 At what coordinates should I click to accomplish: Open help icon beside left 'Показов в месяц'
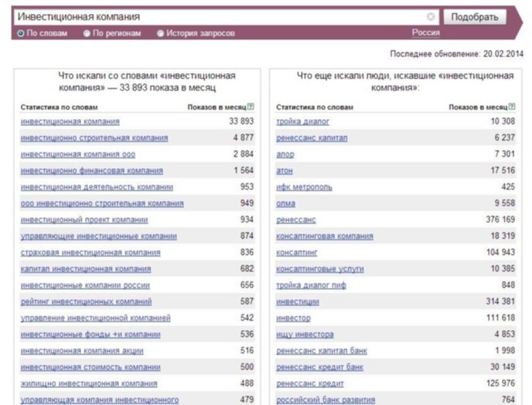coord(251,107)
